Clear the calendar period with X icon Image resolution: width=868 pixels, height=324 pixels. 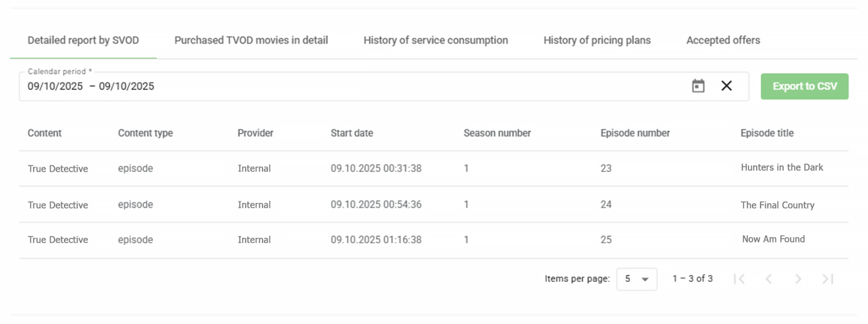point(726,86)
